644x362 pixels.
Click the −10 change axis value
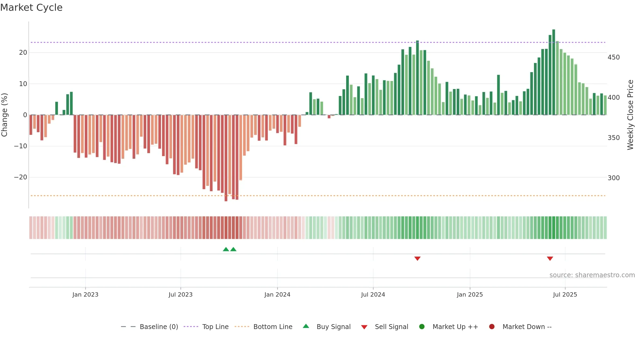(21, 146)
